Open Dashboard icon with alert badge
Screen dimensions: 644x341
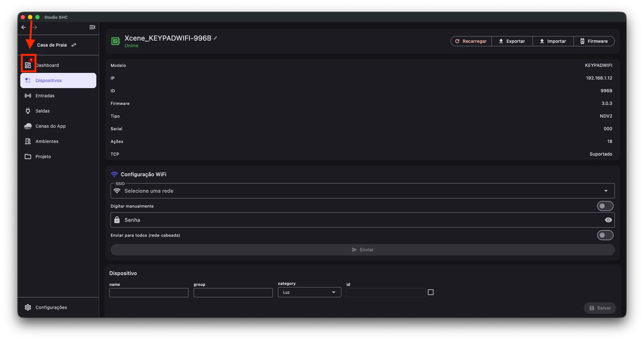pyautogui.click(x=28, y=65)
